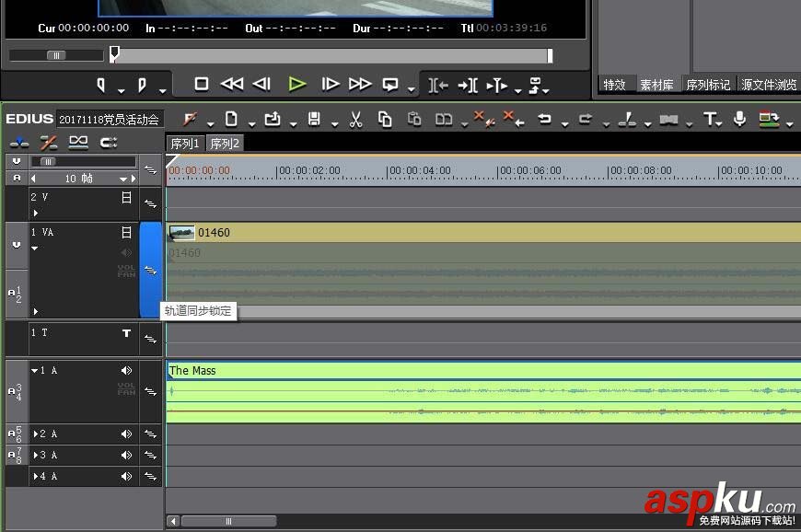Move the player position slider handle
This screenshot has width=801, height=532.
tap(114, 53)
